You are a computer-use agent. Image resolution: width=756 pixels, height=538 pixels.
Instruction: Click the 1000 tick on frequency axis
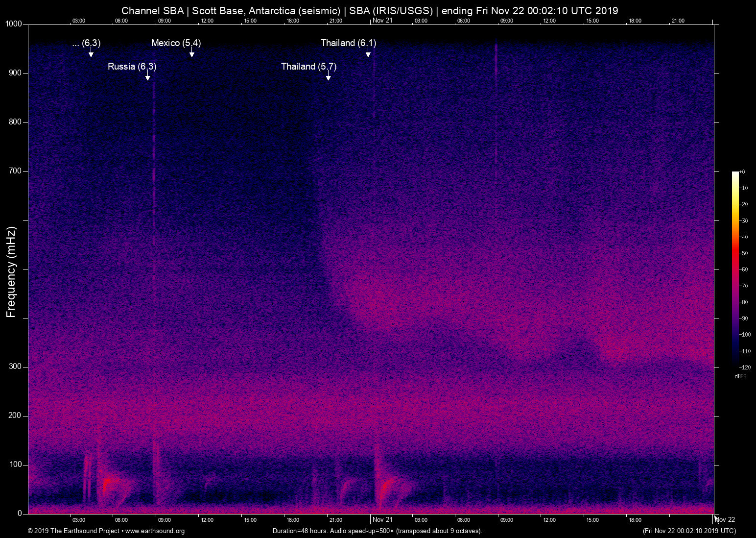[x=14, y=24]
